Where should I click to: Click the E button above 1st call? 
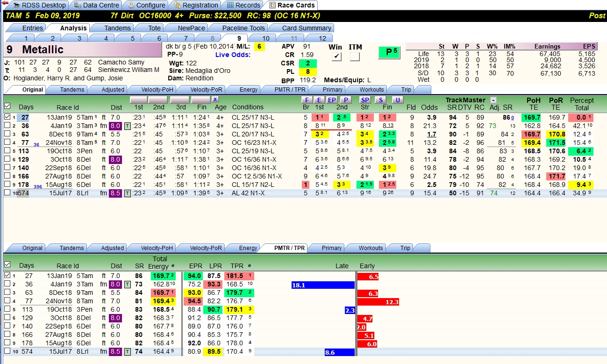(x=319, y=100)
